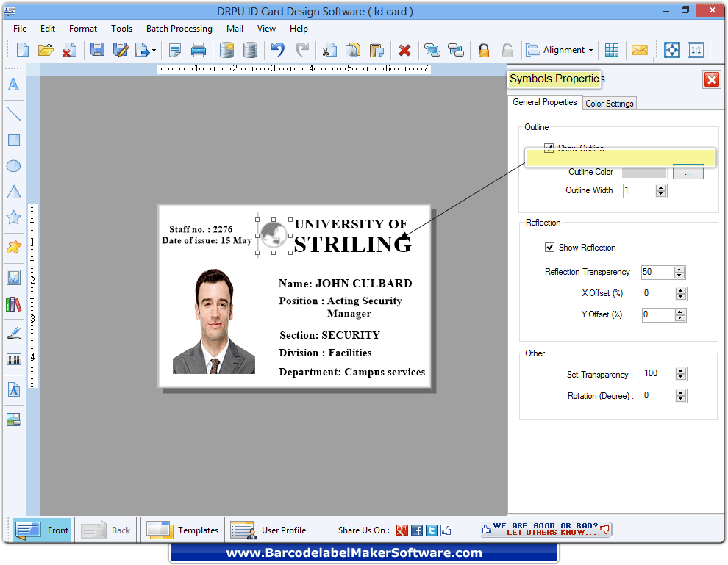This screenshot has width=728, height=565.
Task: Click the Undo arrow icon
Action: click(x=278, y=50)
